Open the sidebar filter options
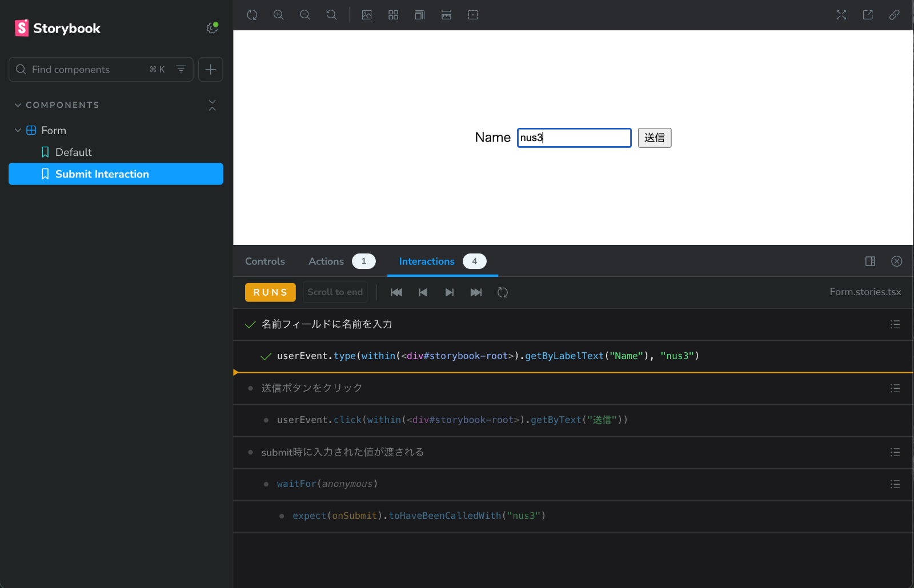914x588 pixels. click(181, 69)
